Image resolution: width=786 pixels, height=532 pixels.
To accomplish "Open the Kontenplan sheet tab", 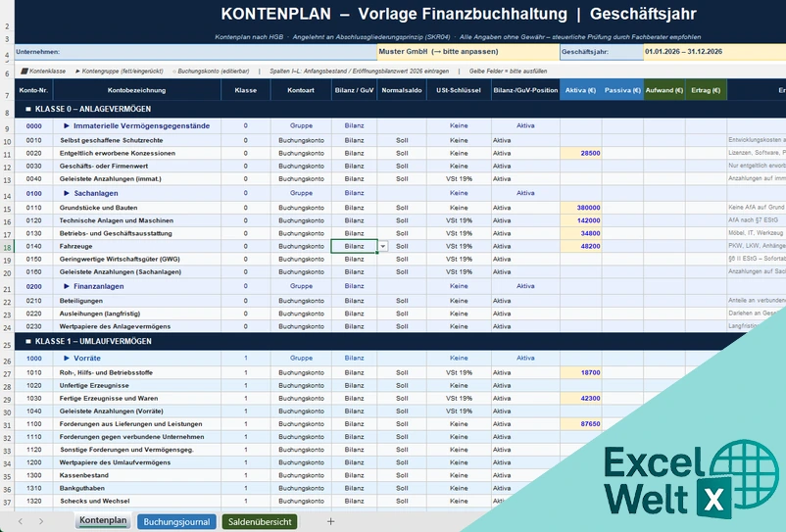I will pos(103,520).
